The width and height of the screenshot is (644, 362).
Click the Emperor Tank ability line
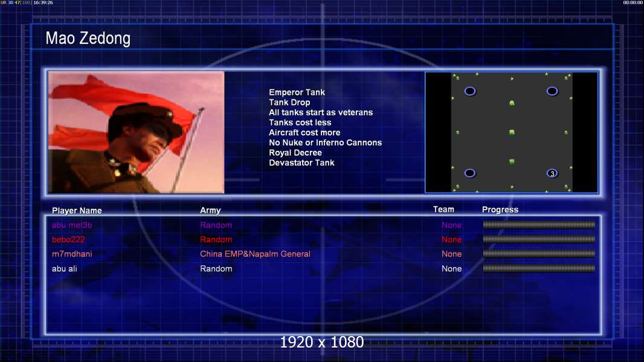[x=297, y=92]
